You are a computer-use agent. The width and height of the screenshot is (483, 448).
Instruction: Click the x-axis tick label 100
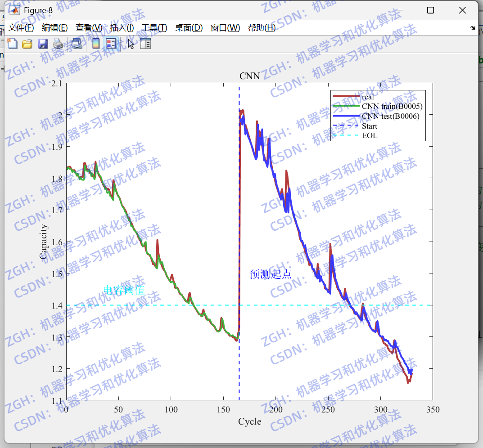click(x=171, y=409)
